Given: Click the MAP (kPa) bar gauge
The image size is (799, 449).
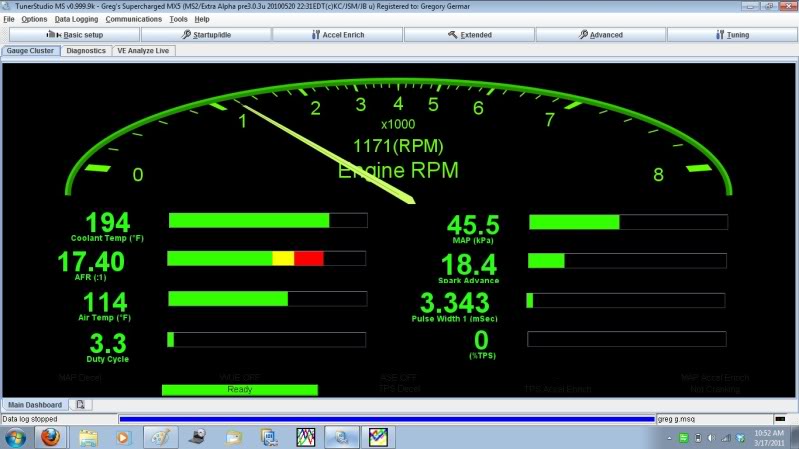Looking at the screenshot, I should (628, 222).
